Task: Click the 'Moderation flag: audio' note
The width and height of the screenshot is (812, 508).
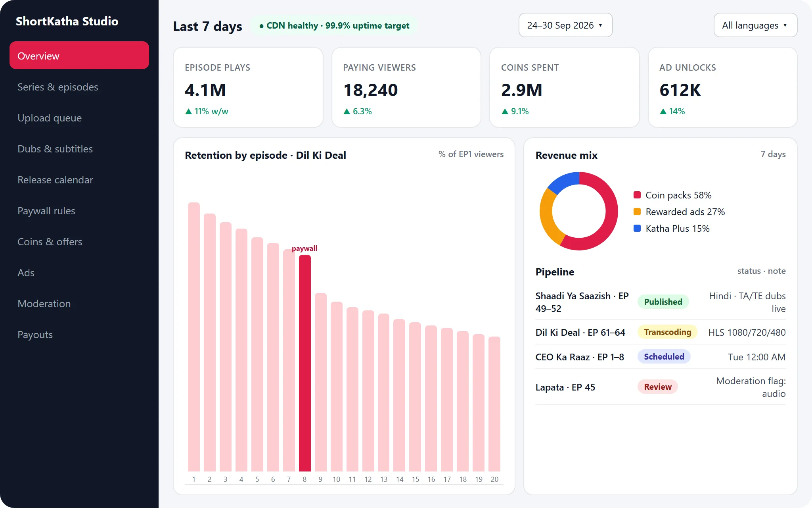Action: click(751, 387)
